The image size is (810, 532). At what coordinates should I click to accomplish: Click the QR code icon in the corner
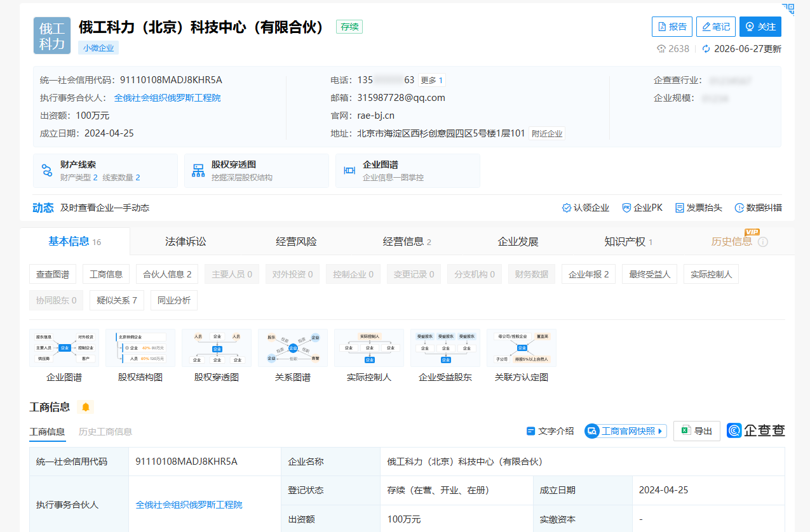788,8
